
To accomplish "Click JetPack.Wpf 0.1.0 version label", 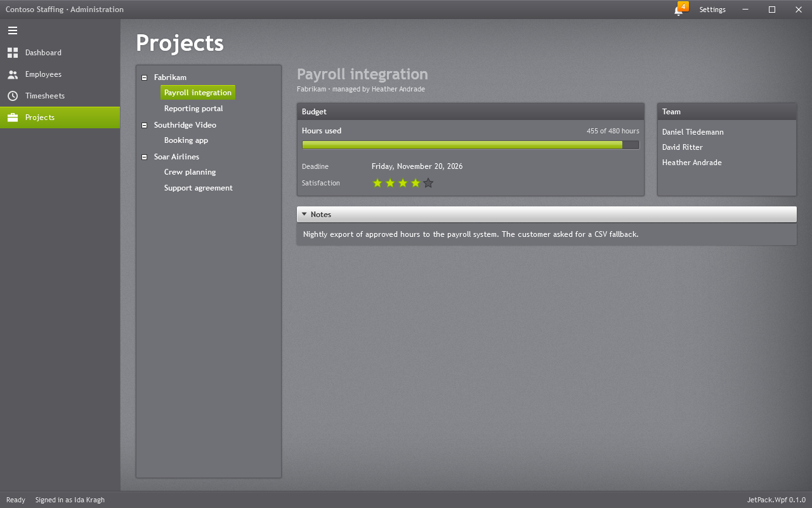I will coord(776,500).
